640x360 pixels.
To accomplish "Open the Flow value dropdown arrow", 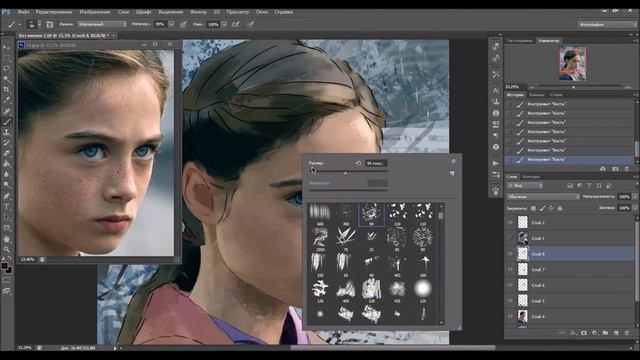I will coord(224,24).
